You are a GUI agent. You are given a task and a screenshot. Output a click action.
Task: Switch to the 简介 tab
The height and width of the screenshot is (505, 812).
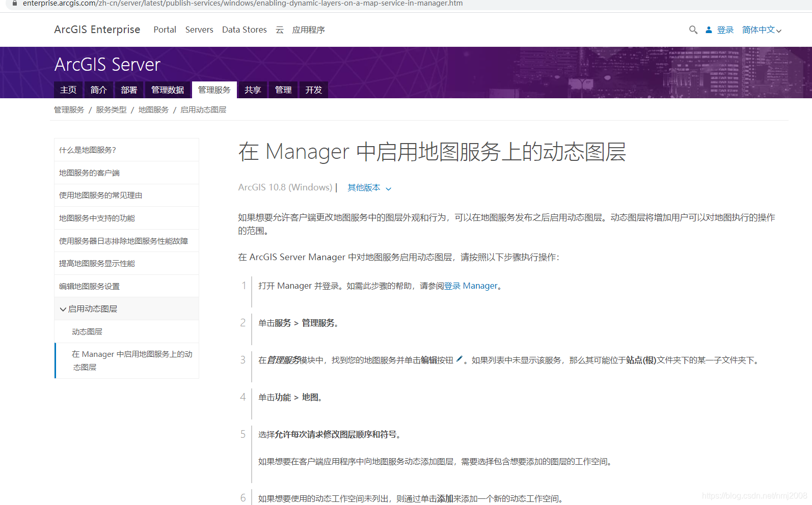point(98,90)
